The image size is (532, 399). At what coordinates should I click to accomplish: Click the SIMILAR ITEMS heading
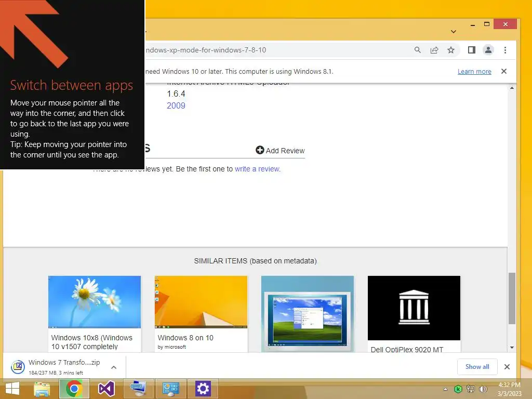pos(255,261)
